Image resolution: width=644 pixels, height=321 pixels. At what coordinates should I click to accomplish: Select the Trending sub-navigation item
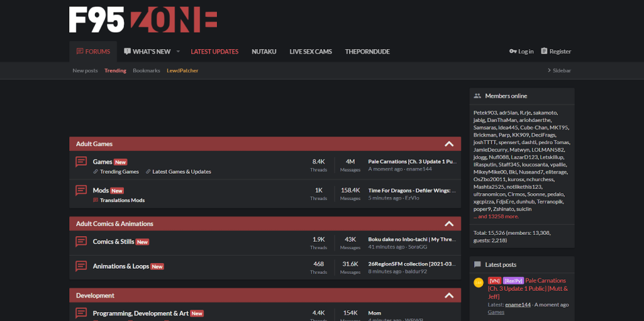tap(115, 70)
